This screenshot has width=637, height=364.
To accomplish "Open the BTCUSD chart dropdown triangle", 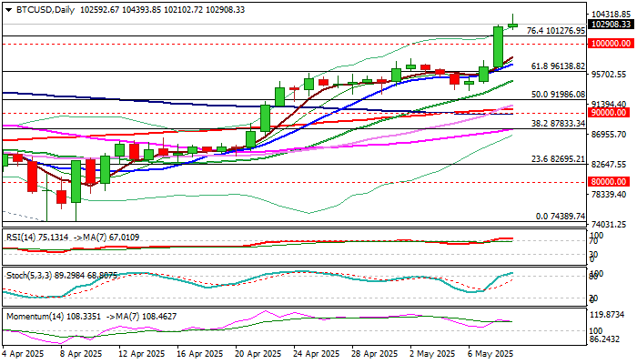I will 8,10.
